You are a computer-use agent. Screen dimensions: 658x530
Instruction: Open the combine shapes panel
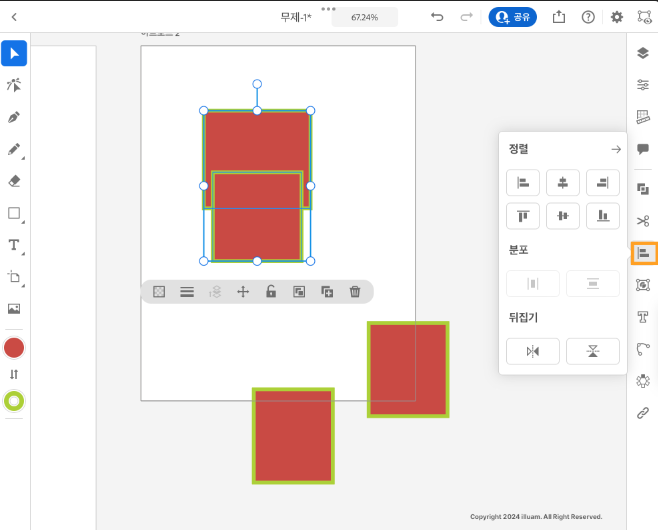click(x=642, y=189)
